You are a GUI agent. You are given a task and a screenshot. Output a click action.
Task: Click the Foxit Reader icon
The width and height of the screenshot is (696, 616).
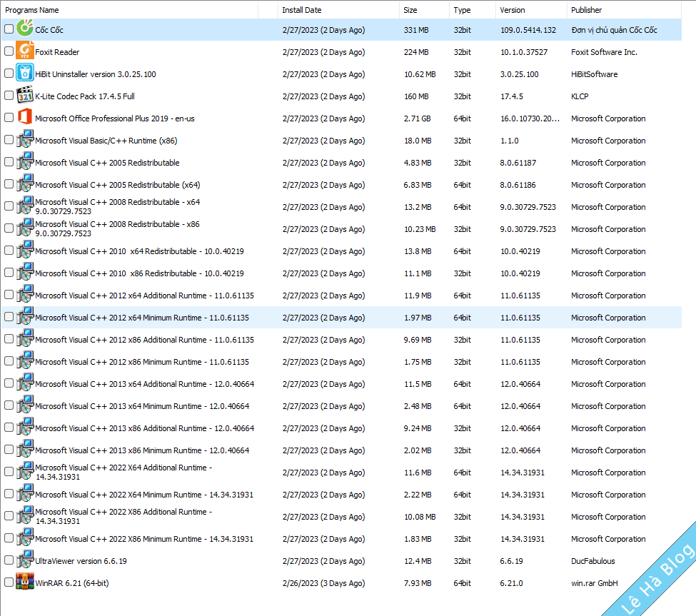[25, 51]
